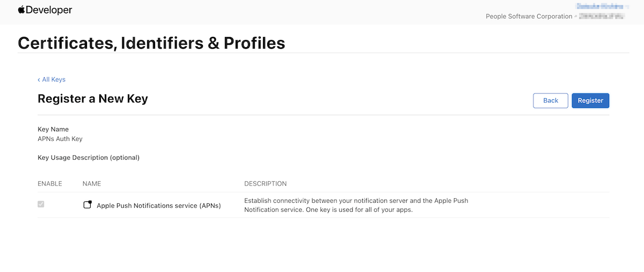Toggle the APNs enable checkbox
The height and width of the screenshot is (272, 644).
41,204
